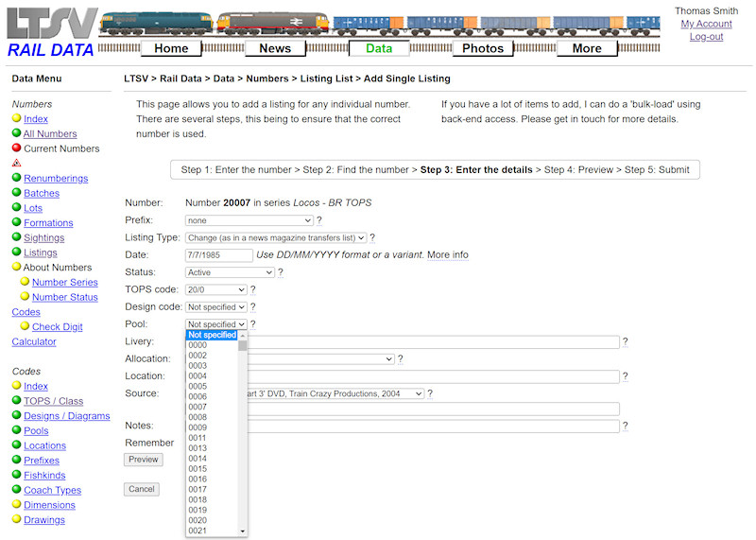Choose 'Not specified' in Pool list
756x540 pixels.
click(x=212, y=335)
